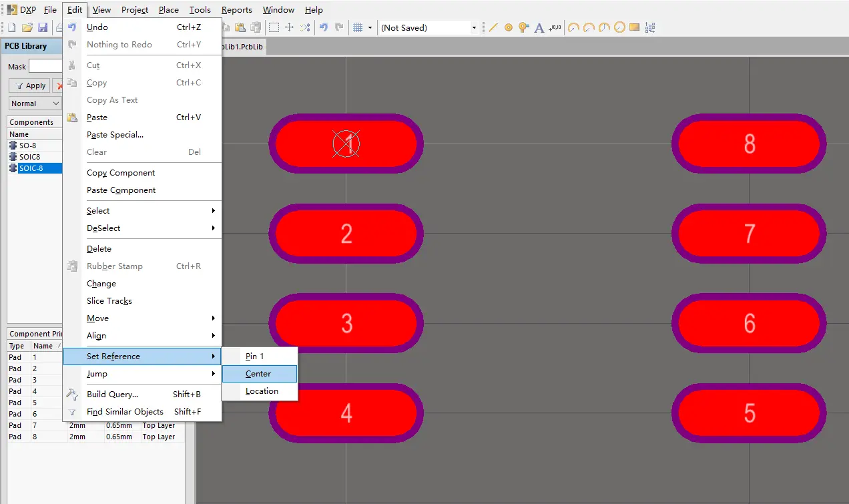This screenshot has width=849, height=504.
Task: Click pad 8 on the PCB canvas
Action: 749,144
